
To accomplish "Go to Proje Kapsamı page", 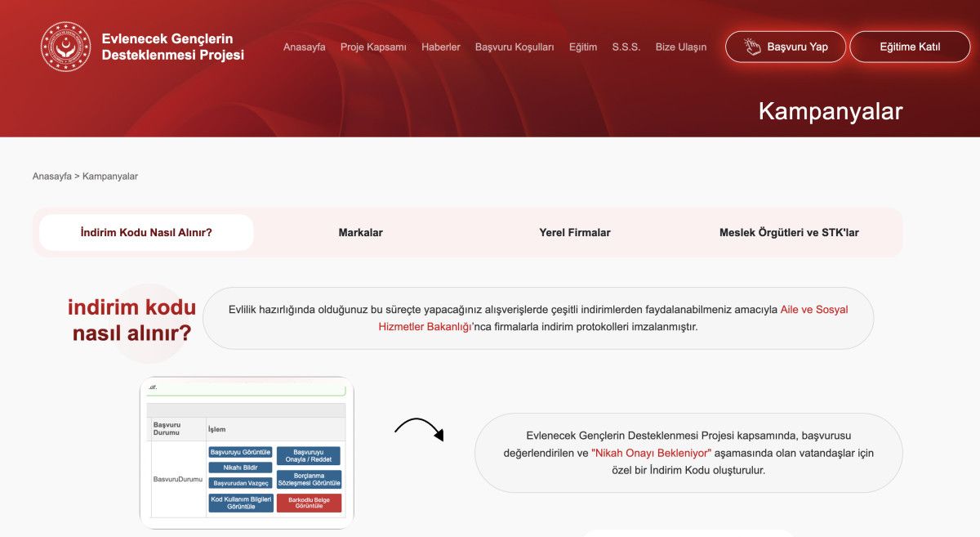I will [x=373, y=47].
